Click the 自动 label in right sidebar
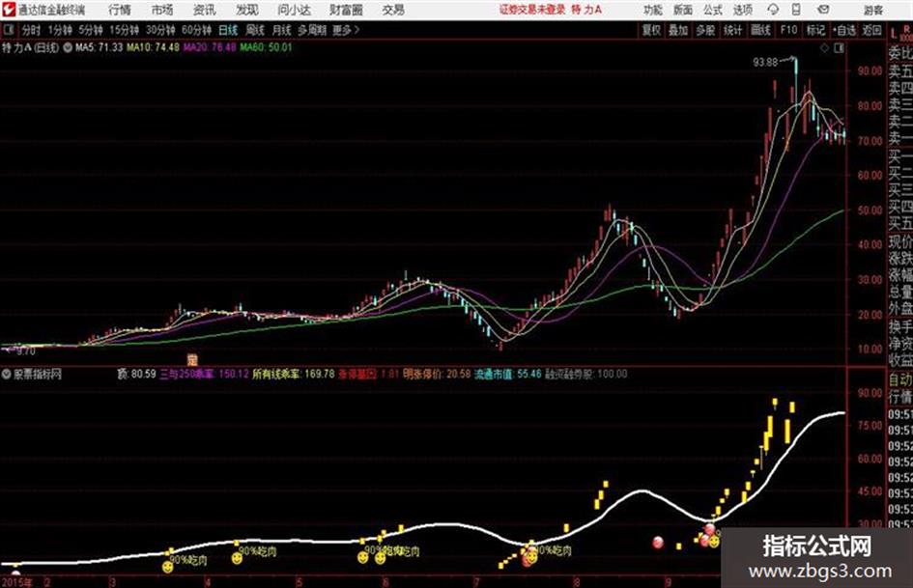The height and width of the screenshot is (588, 913). pyautogui.click(x=900, y=379)
